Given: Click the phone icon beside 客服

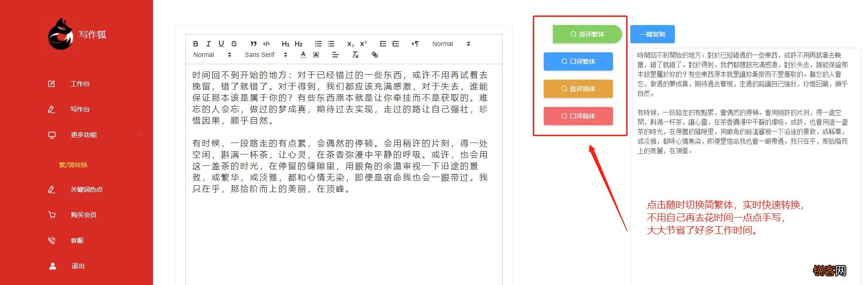Looking at the screenshot, I should (x=52, y=240).
